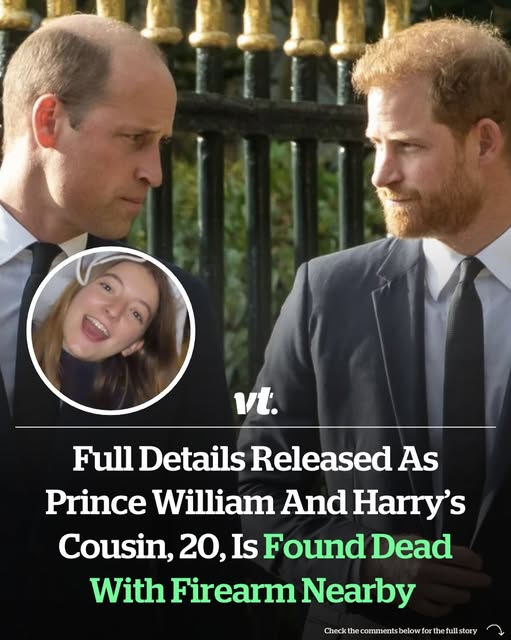Viewport: 511px width, 640px height.
Task: Click the bearded man's white shirt collar
Action: click(x=439, y=265)
